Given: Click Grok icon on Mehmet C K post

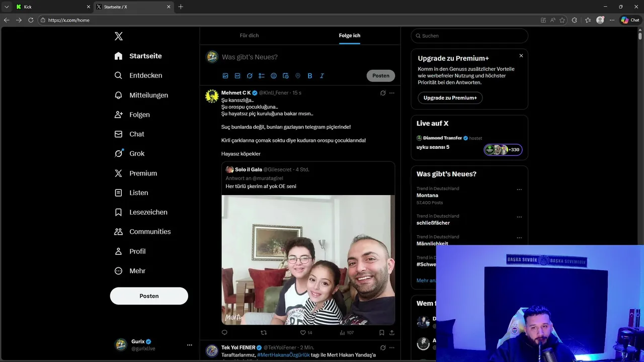Looking at the screenshot, I should [x=383, y=93].
